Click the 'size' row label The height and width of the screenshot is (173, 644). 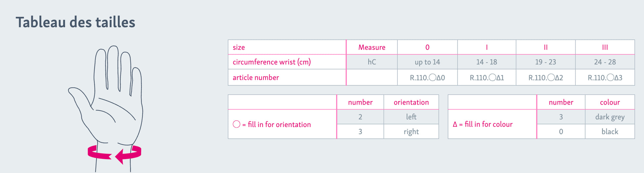(239, 47)
